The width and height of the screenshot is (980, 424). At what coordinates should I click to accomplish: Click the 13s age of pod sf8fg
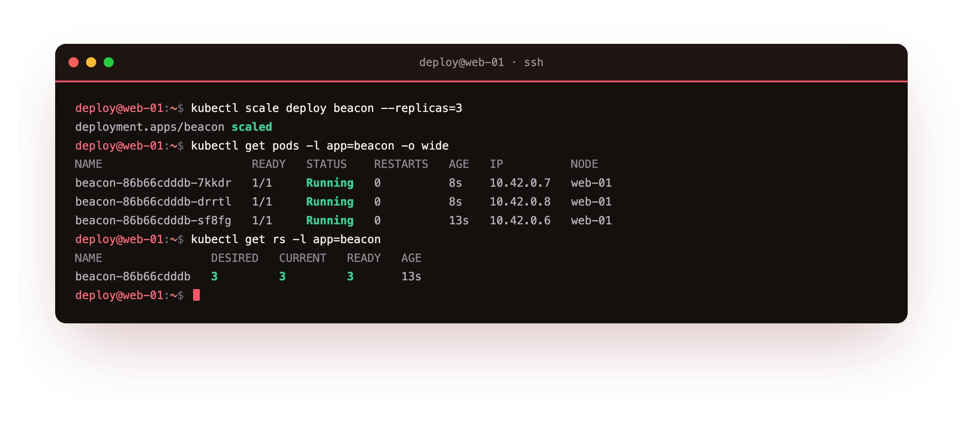coord(459,221)
